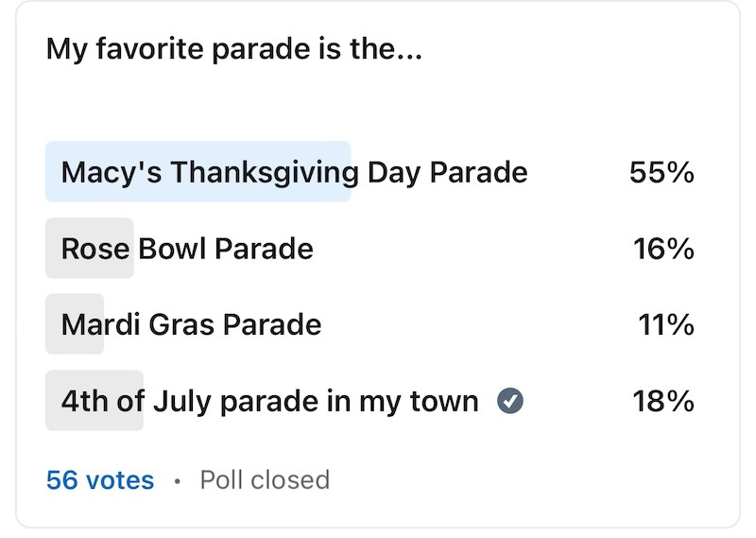The image size is (756, 538).
Task: Click the gray 4th of July result bar
Action: point(94,401)
